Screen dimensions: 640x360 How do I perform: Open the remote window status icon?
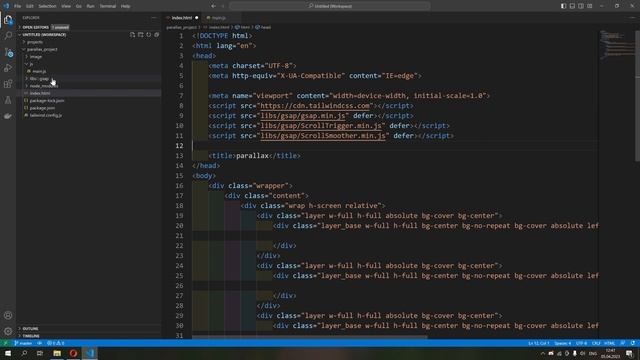pos(5,343)
